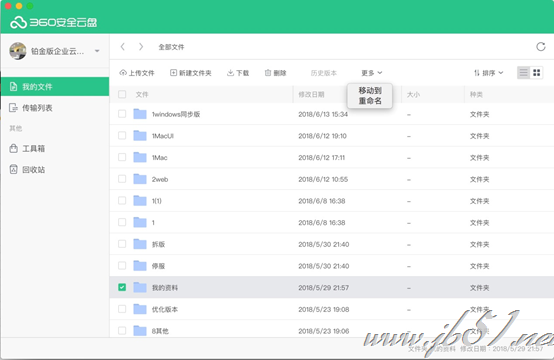Open the 排序 sort dropdown
Image resolution: width=554 pixels, height=360 pixels.
tap(489, 73)
